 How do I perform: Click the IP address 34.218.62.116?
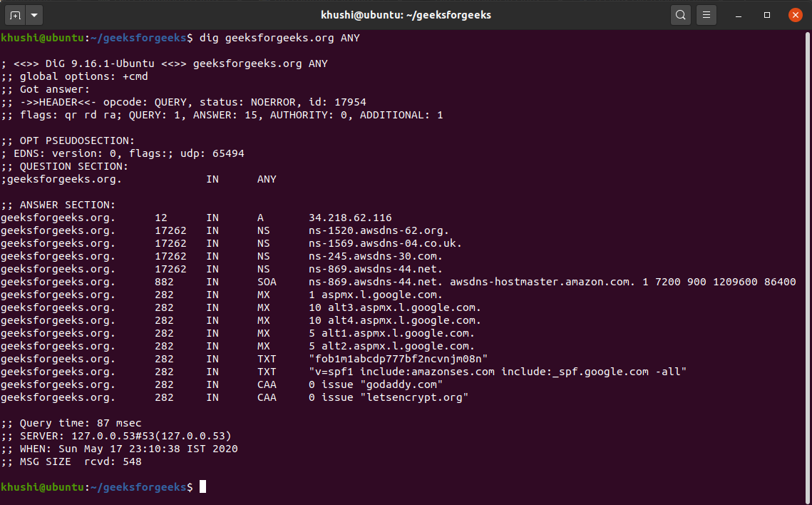[350, 218]
